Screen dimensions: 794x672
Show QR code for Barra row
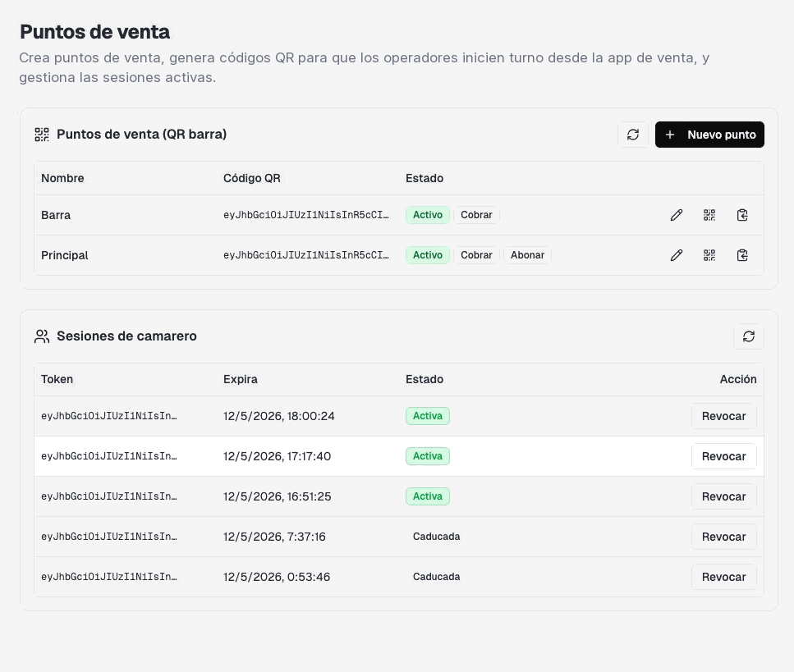[x=709, y=215]
